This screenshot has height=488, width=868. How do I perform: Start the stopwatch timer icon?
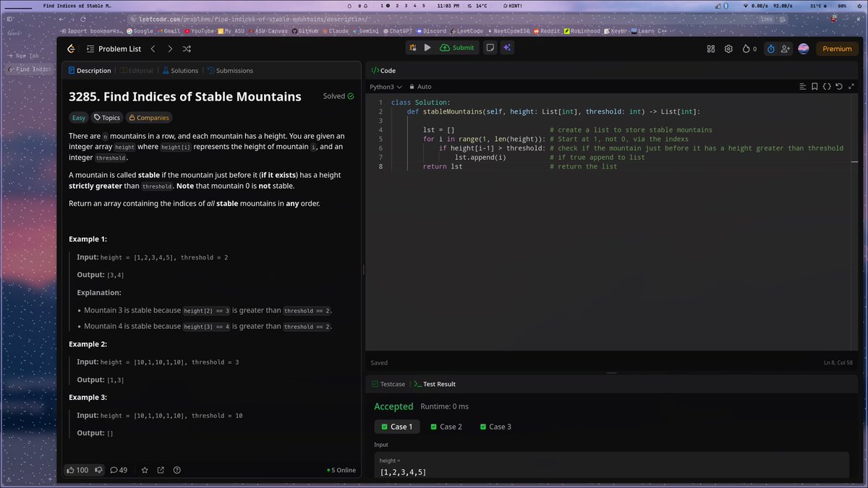tap(771, 48)
